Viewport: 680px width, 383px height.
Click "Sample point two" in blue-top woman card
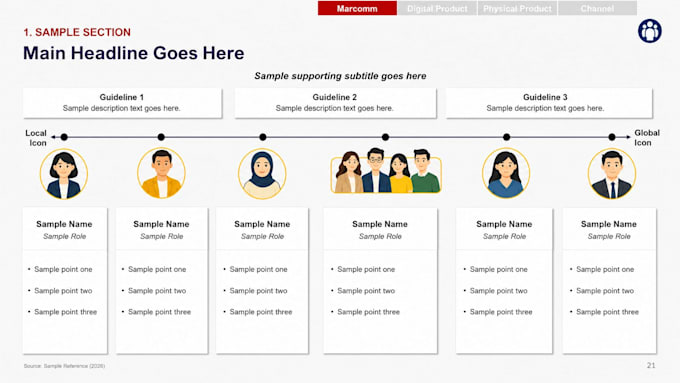[x=499, y=291]
